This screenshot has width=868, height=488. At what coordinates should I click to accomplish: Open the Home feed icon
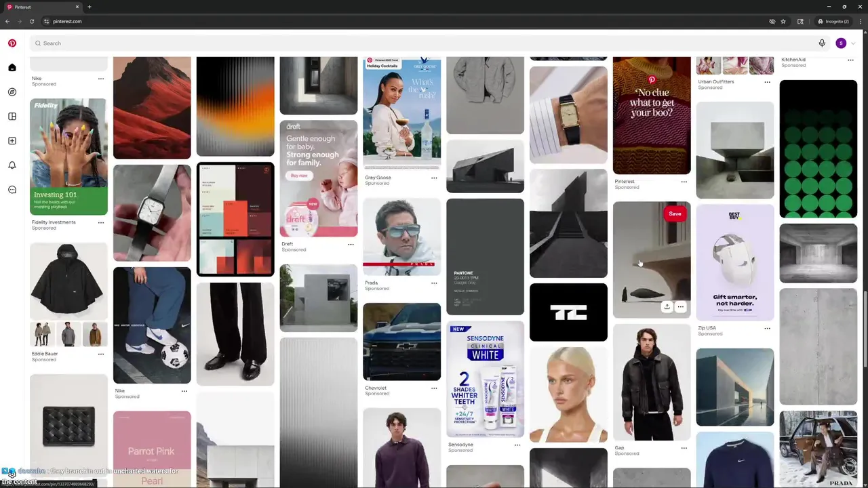(x=12, y=68)
